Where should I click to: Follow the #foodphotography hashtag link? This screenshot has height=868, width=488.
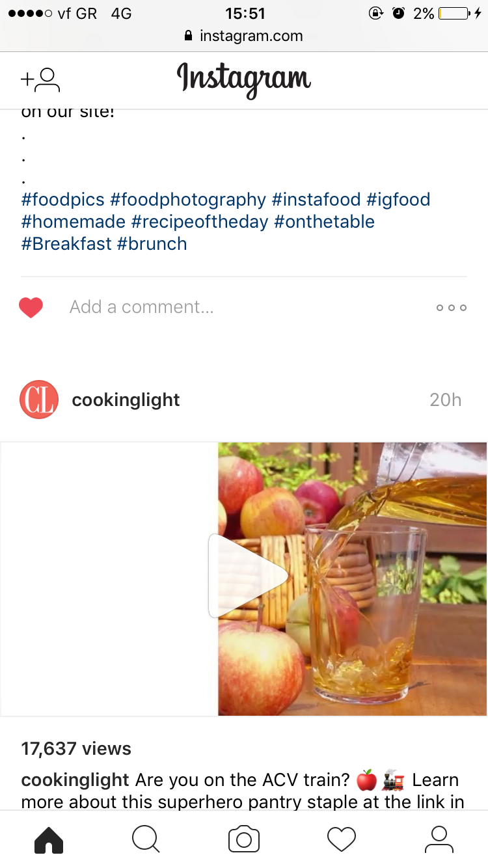(x=188, y=200)
